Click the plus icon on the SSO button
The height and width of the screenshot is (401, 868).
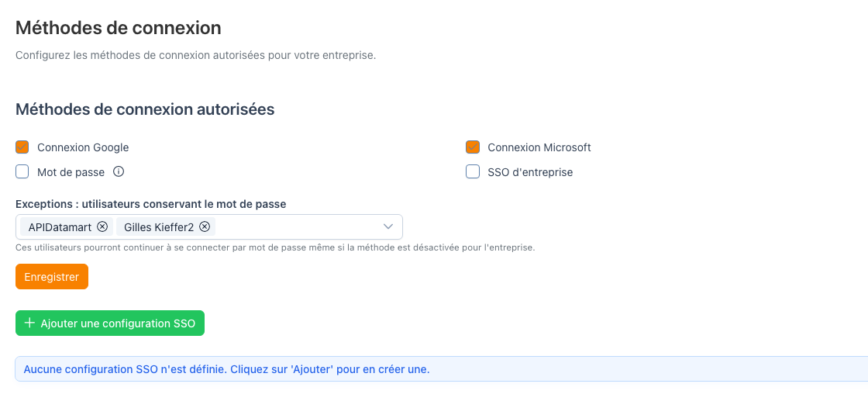coord(30,323)
